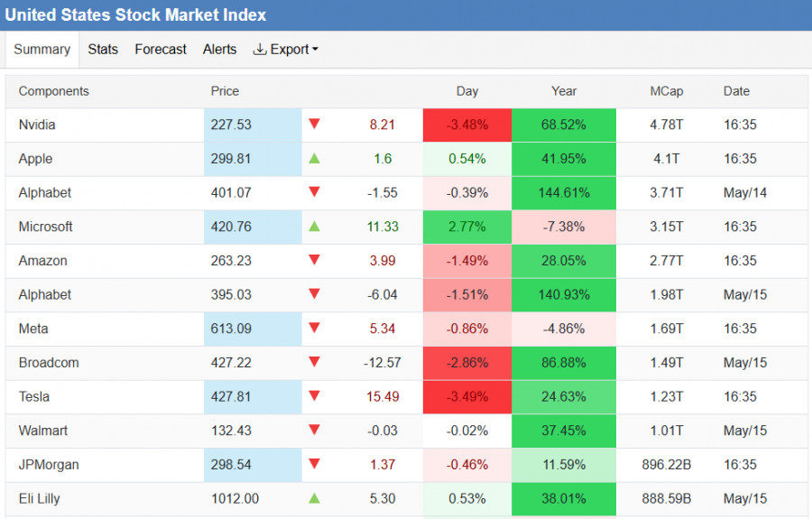
Task: Click the -3.49% day change cell
Action: pos(467,397)
